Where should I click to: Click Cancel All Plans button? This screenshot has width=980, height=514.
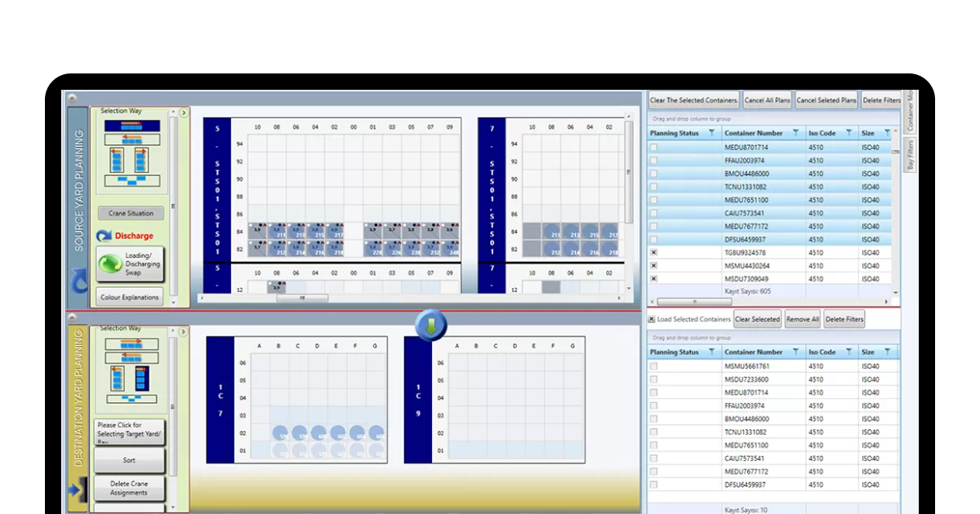point(767,100)
